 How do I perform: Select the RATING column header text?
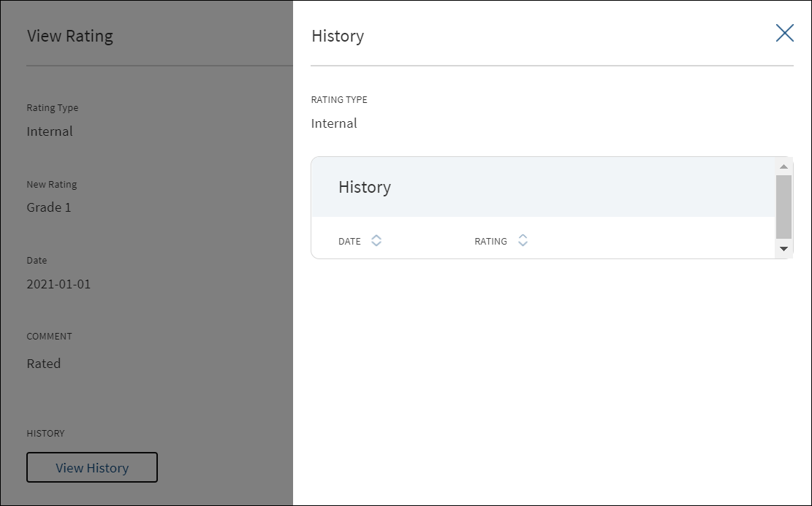tap(490, 241)
